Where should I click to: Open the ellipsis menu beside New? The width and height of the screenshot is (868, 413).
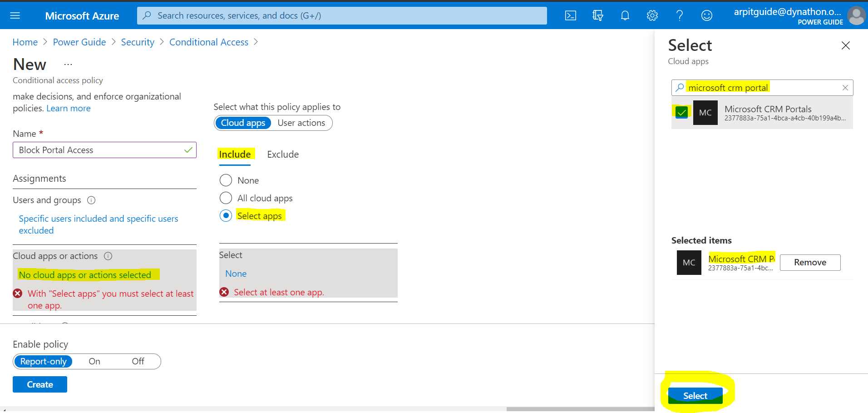68,65
